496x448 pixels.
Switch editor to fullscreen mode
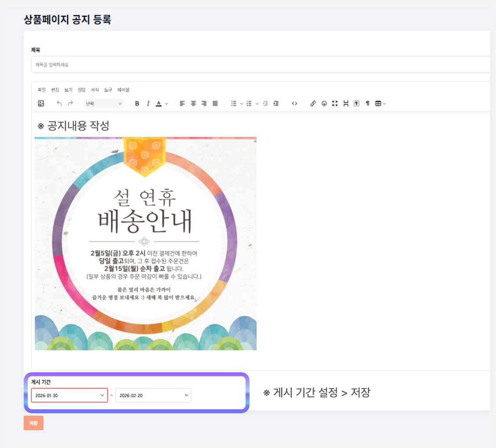pyautogui.click(x=335, y=103)
